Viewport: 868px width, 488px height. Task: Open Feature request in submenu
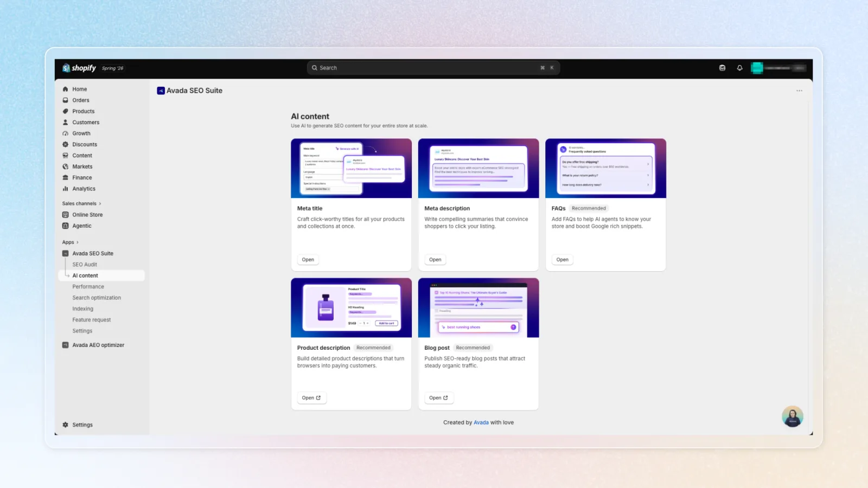click(91, 320)
